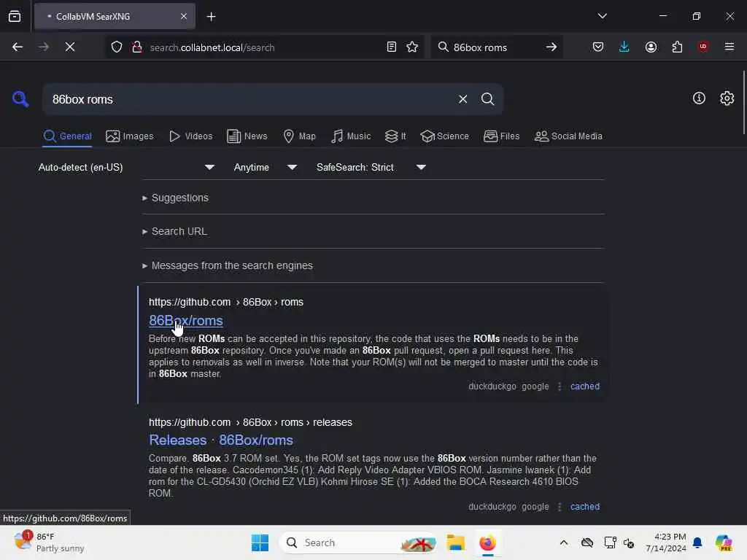Click the github.com 86Box roms URL breadcrumb
Image resolution: width=747 pixels, height=560 pixels.
click(x=226, y=302)
